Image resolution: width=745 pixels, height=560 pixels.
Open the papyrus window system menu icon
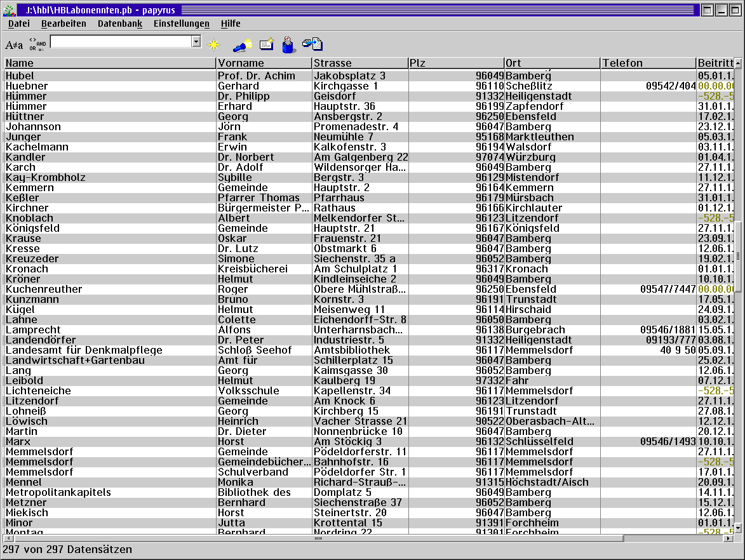point(9,10)
